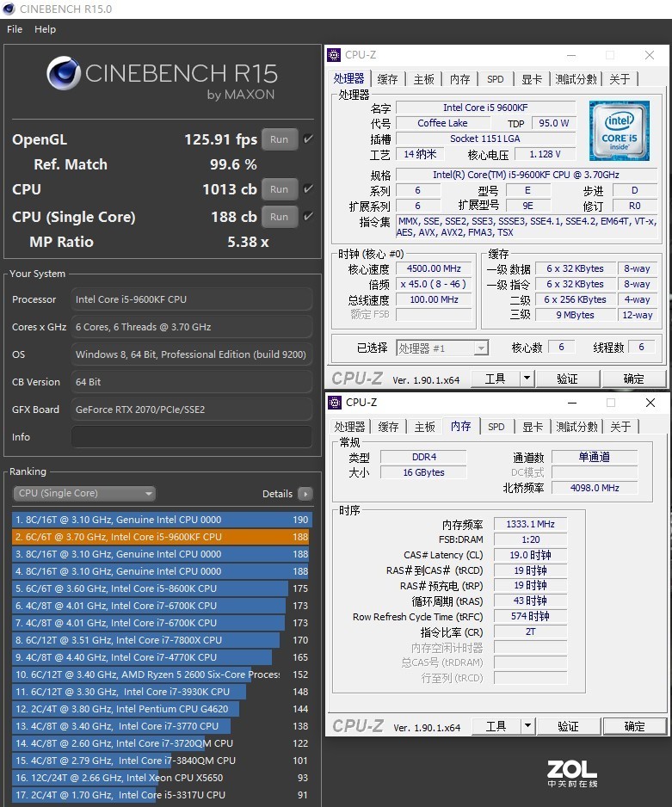Select ranking row 1 Genuine Intel CPU 0000
The image size is (672, 807).
coord(161,520)
